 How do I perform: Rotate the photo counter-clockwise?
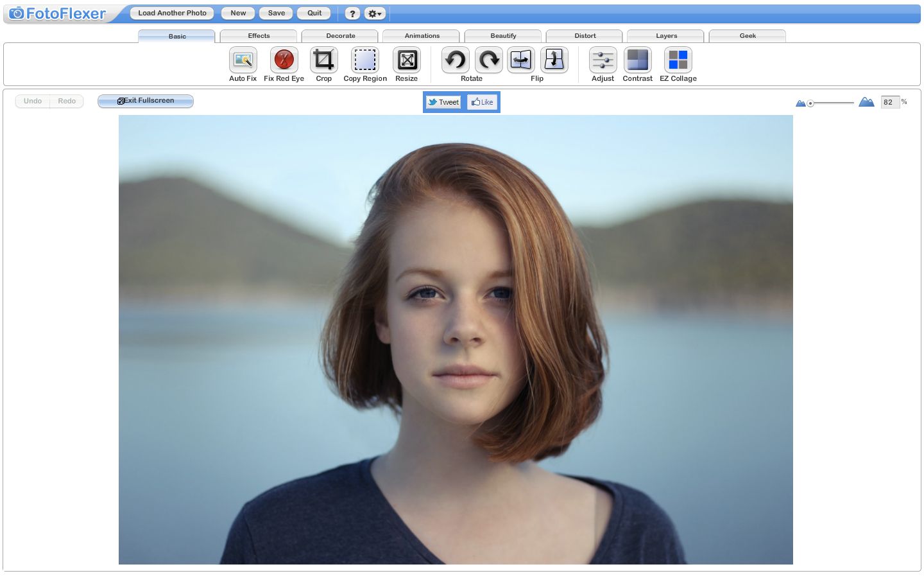coord(456,60)
